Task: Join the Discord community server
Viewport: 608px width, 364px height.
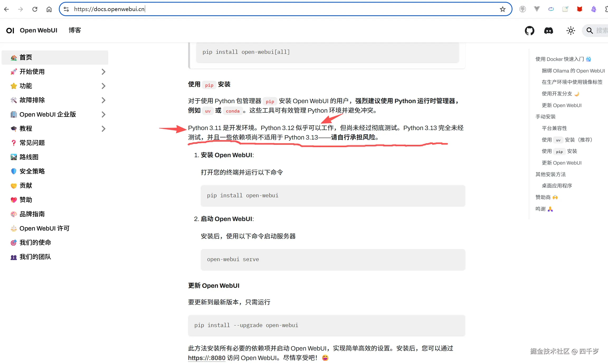Action: [x=548, y=30]
